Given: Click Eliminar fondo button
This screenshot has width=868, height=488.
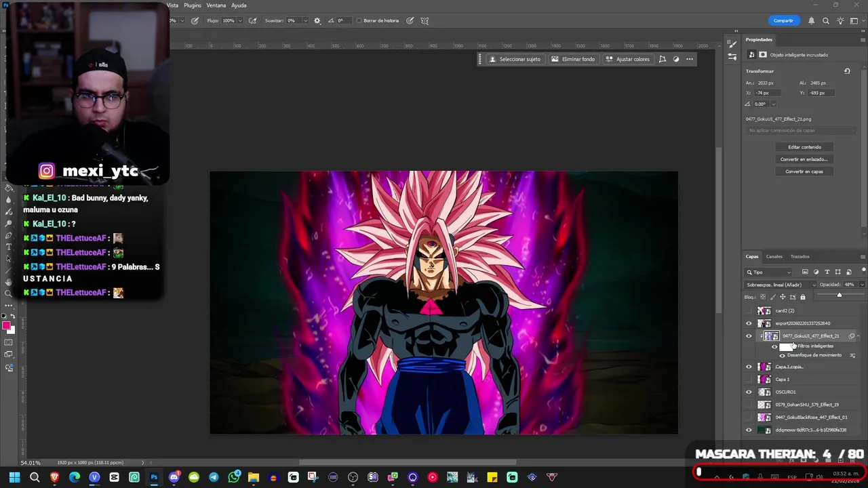Looking at the screenshot, I should 573,59.
